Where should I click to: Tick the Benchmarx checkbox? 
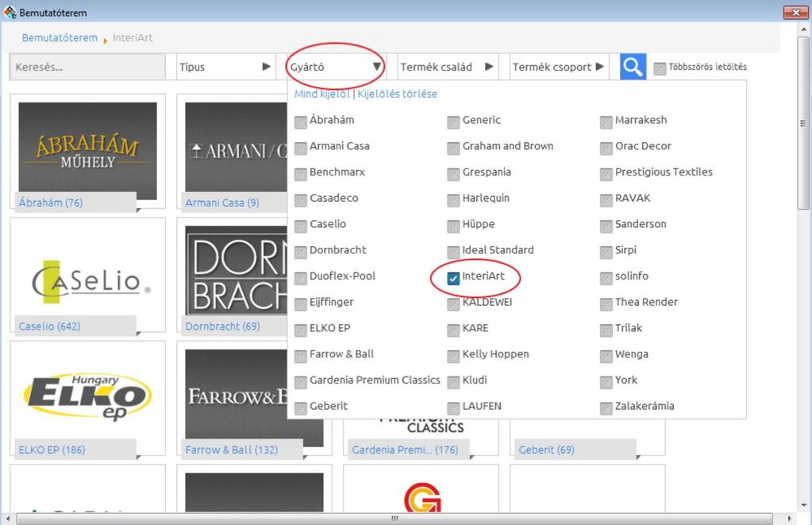pos(301,174)
